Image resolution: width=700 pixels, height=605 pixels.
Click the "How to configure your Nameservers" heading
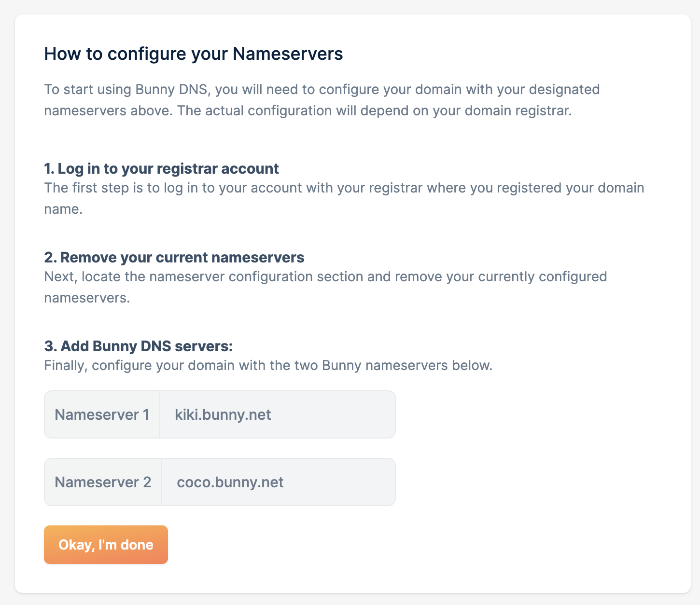tap(193, 54)
